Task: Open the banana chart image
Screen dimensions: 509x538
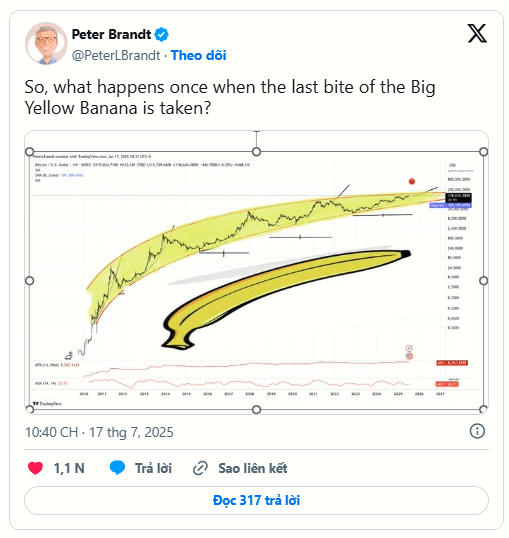Action: tap(256, 272)
